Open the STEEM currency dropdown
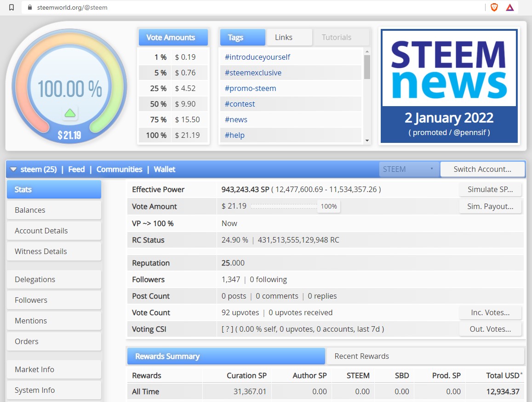This screenshot has width=532, height=402. click(x=409, y=169)
